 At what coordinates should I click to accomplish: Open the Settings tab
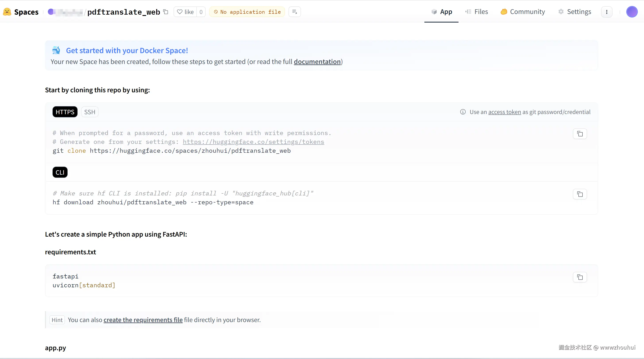click(x=574, y=12)
